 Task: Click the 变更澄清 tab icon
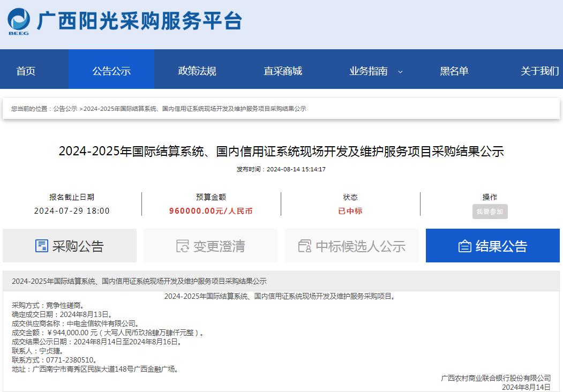[x=183, y=246]
